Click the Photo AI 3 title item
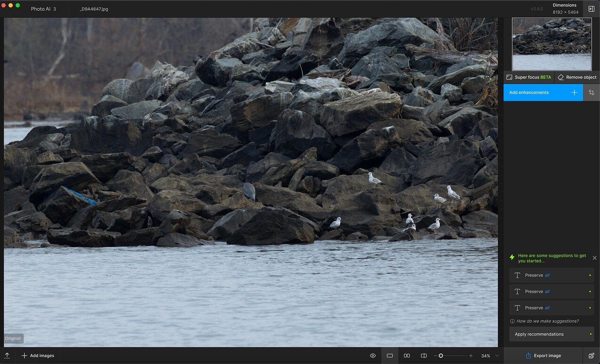Screen dimensions: 600x364 [x=43, y=8]
